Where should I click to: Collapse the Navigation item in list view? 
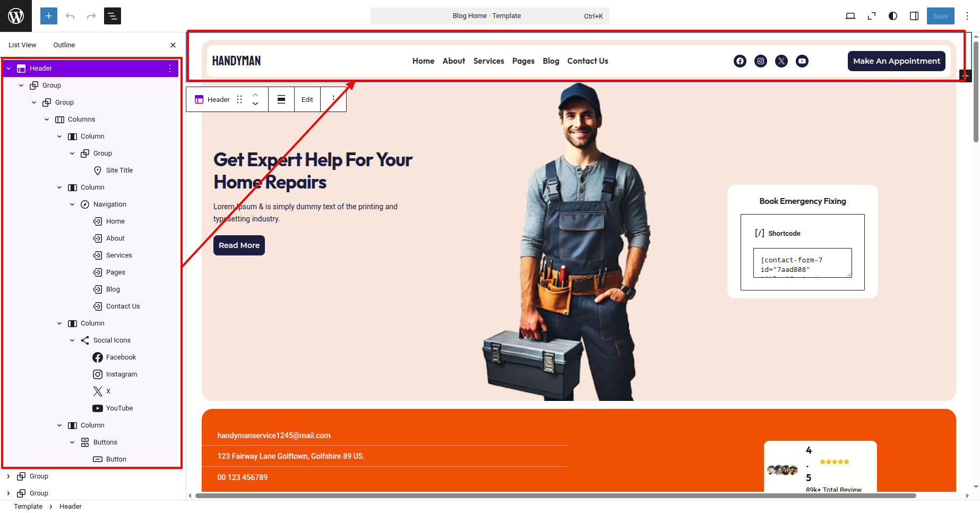tap(72, 204)
